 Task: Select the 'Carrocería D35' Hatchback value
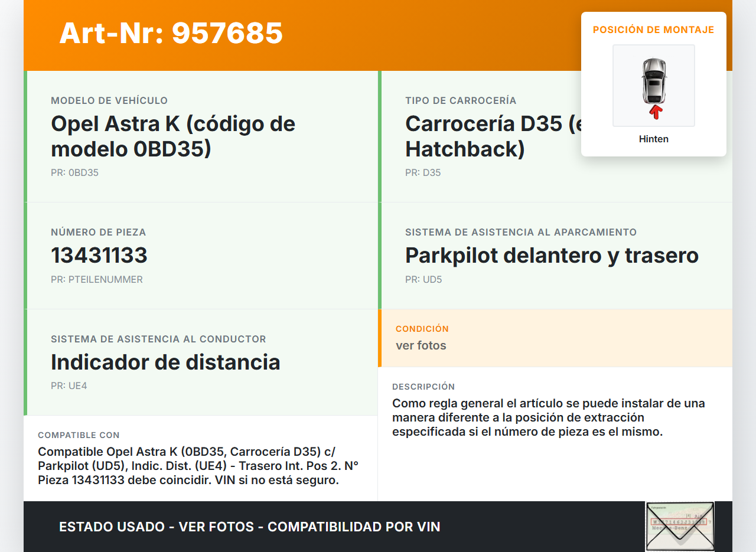(493, 136)
